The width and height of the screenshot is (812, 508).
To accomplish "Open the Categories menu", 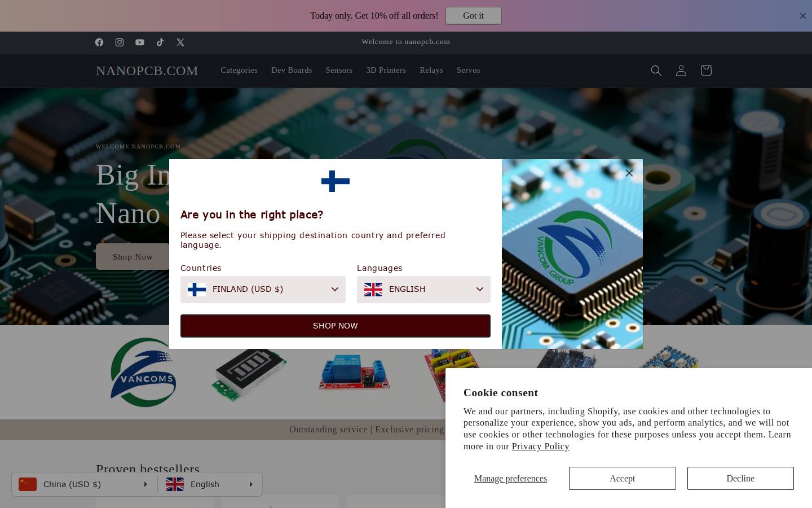I will pos(239,71).
